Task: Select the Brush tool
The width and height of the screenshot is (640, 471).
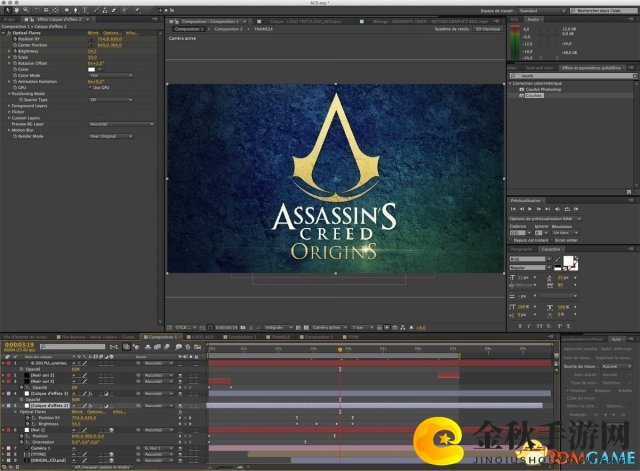Action: point(95,10)
